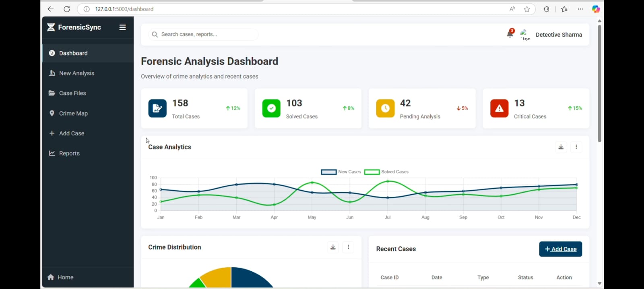Open New Analysis in the sidebar
Image resolution: width=644 pixels, height=289 pixels.
click(x=88, y=73)
